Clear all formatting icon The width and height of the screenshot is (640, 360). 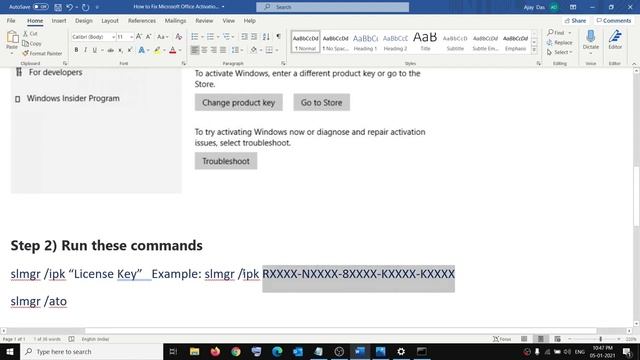(x=178, y=37)
